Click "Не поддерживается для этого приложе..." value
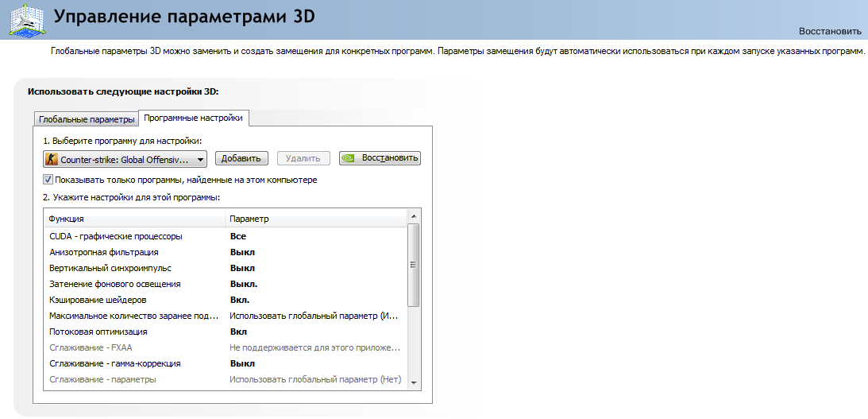 pyautogui.click(x=315, y=348)
